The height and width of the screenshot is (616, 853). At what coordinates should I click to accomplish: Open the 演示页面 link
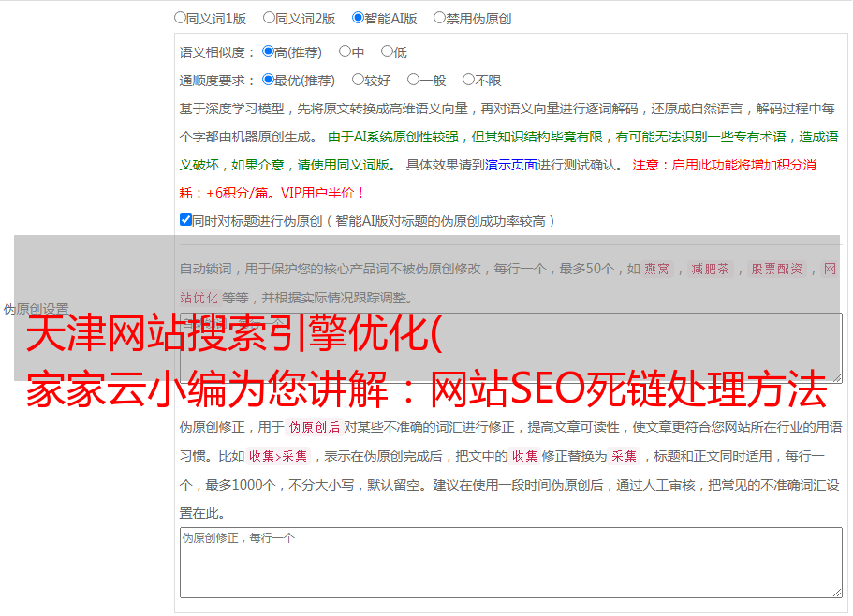click(x=511, y=165)
